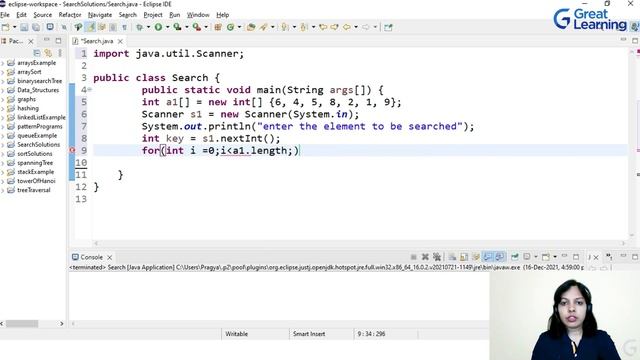This screenshot has width=640, height=360.
Task: Click the New Java Package icon
Action: tap(218, 27)
